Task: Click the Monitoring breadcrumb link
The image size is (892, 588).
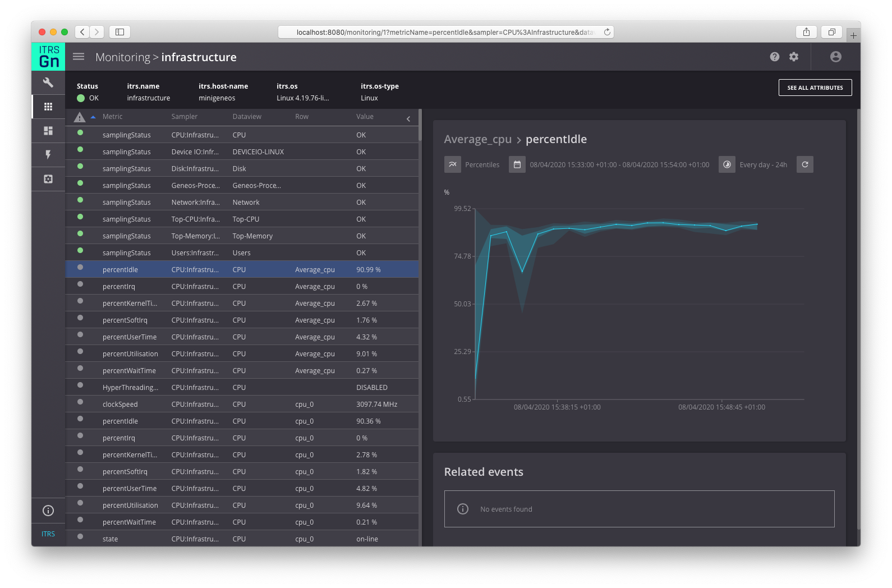Action: pos(123,57)
